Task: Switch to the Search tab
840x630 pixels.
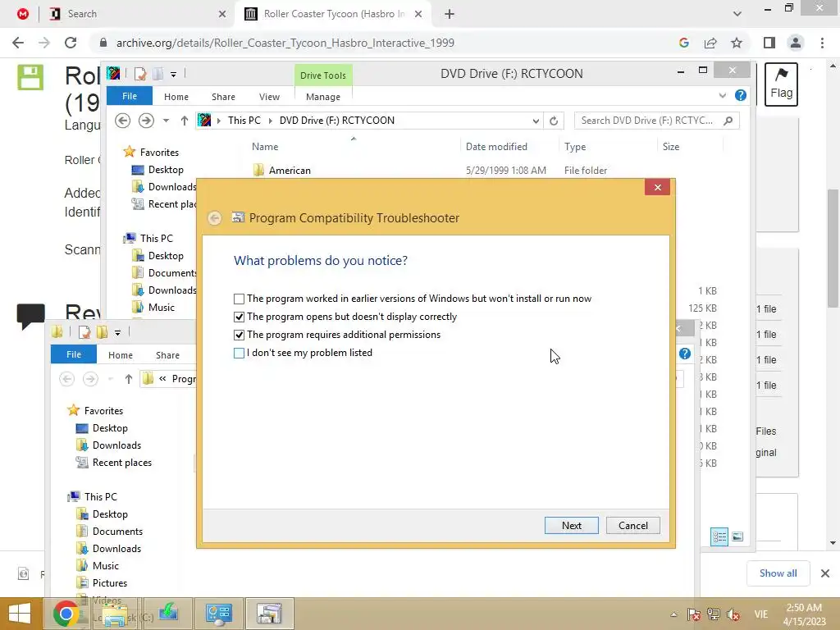Action: pyautogui.click(x=138, y=14)
